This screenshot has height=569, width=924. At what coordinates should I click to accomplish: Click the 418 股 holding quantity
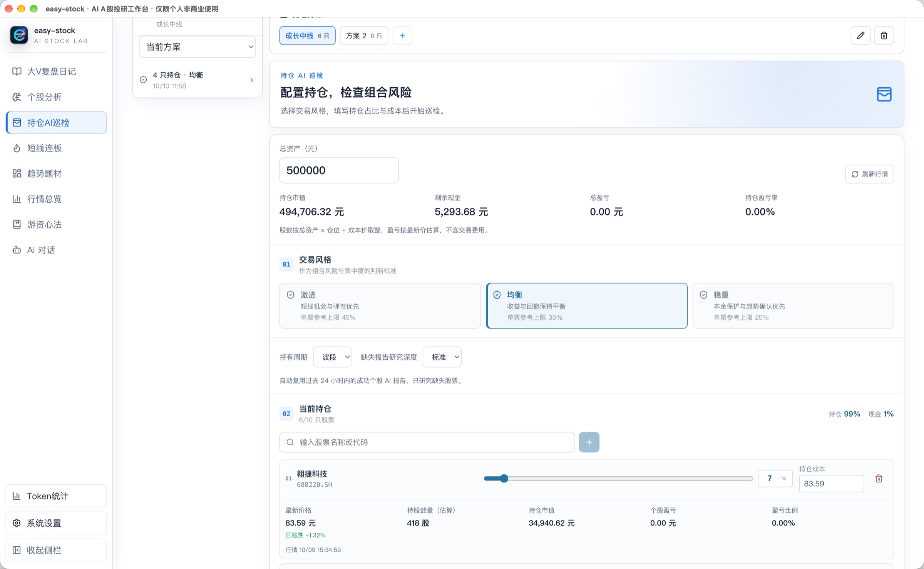pyautogui.click(x=418, y=523)
